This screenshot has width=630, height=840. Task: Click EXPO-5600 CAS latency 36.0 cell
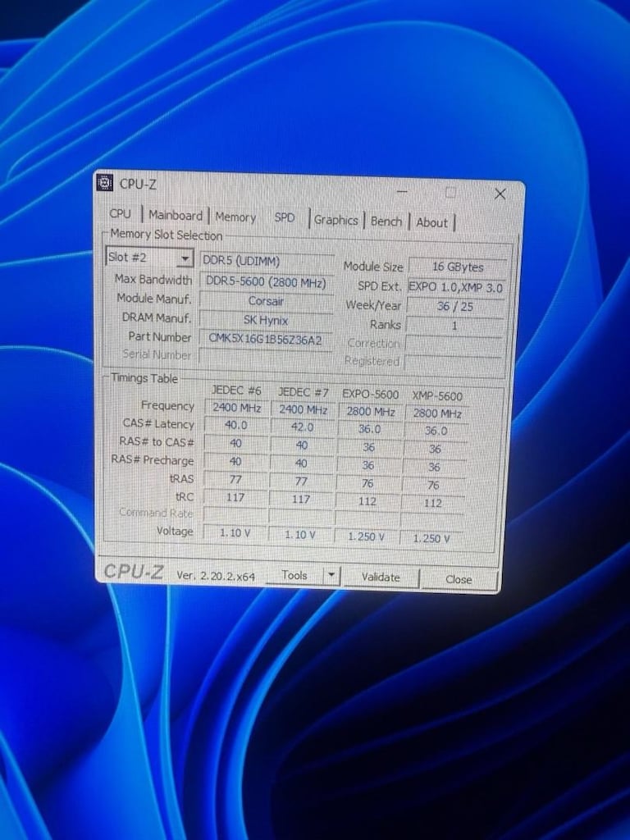pyautogui.click(x=370, y=429)
